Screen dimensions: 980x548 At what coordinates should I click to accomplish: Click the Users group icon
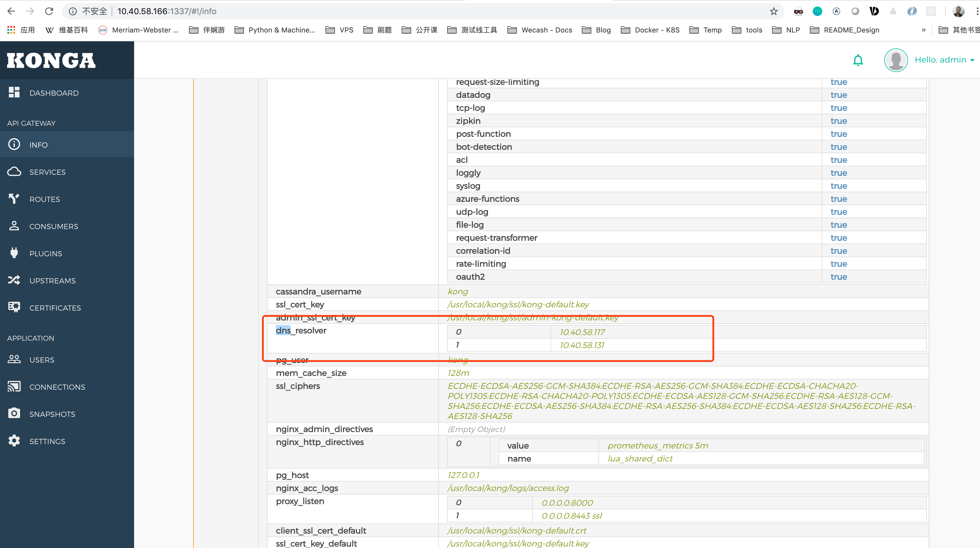tap(14, 359)
